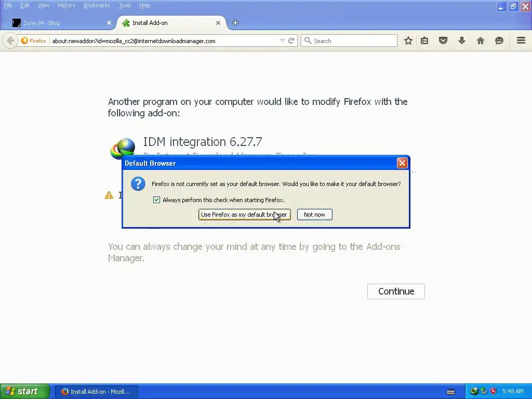
Task: Open the Downloads arrow icon
Action: tap(462, 41)
